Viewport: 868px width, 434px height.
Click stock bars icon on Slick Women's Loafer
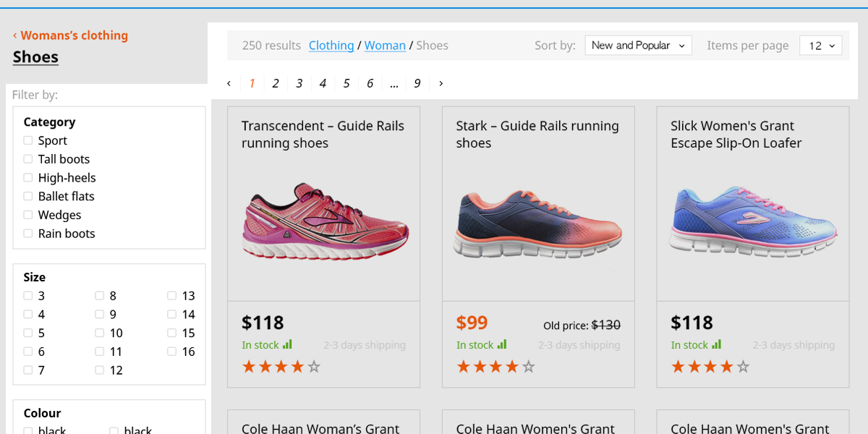(716, 344)
